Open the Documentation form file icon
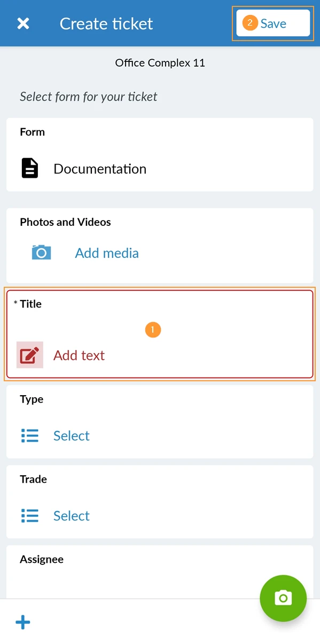Viewport: 320px width, 644px height. (x=30, y=168)
